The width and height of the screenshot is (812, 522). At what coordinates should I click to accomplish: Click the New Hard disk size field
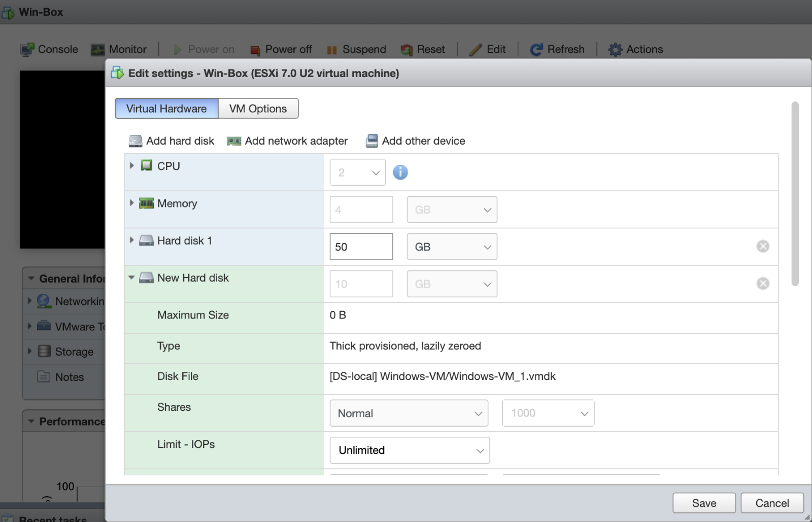coord(361,284)
